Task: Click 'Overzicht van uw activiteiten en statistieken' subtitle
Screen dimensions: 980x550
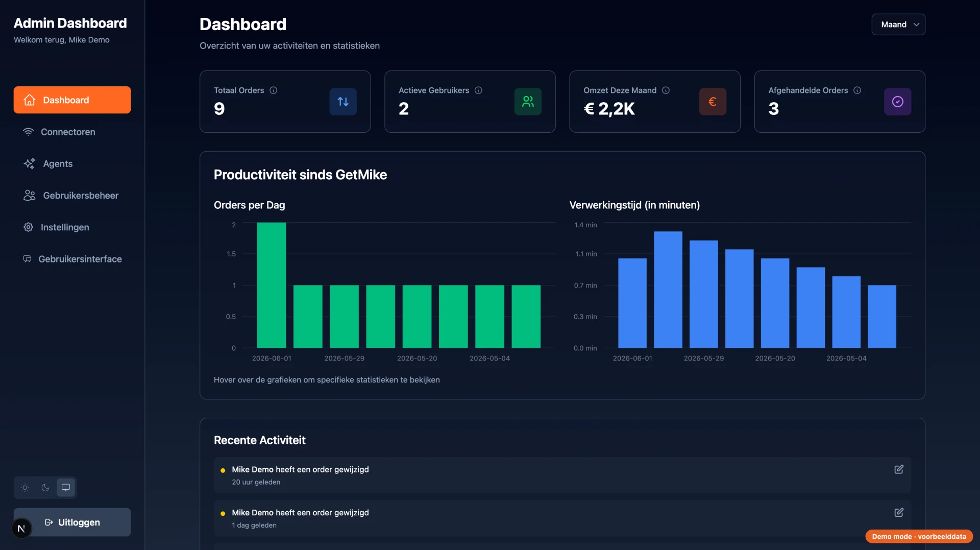Action: (289, 46)
